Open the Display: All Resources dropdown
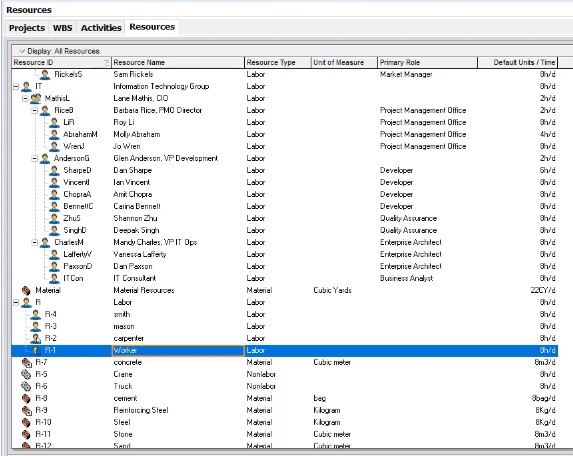This screenshot has width=573, height=456. tap(60, 51)
